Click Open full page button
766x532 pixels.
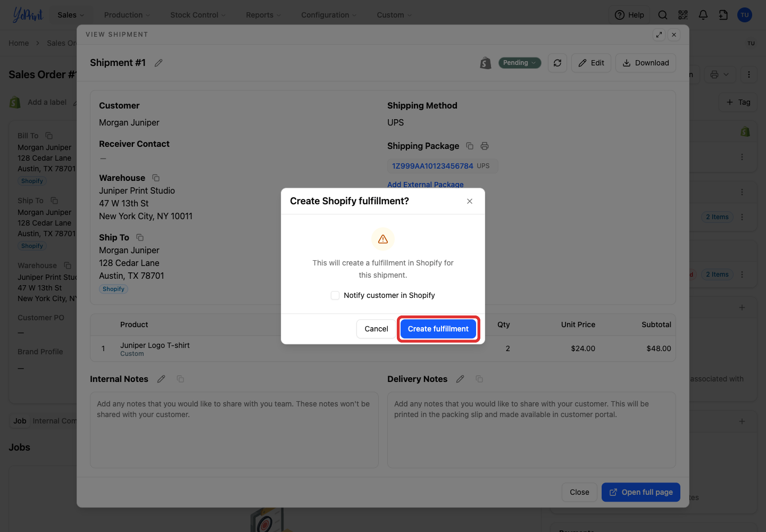641,492
